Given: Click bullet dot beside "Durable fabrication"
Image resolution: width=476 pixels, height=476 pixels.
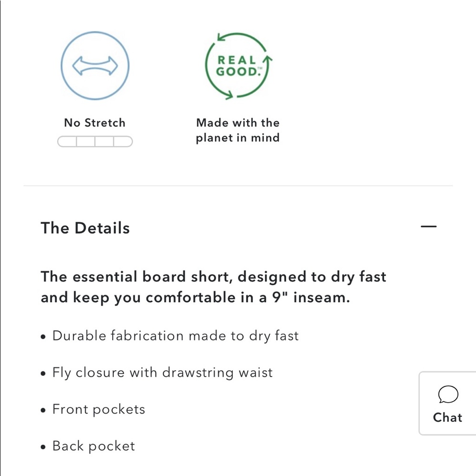Looking at the screenshot, I should click(43, 337).
